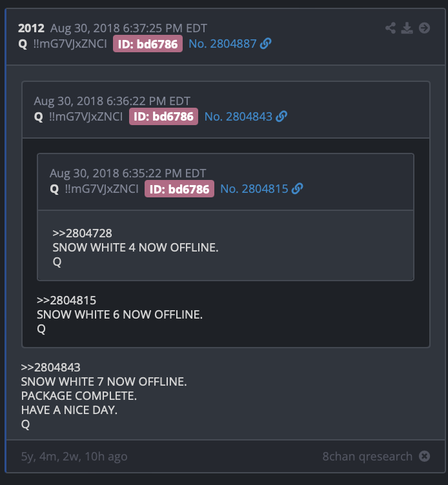Click the chain link icon beside No. 2804843
The width and height of the screenshot is (448, 485).
coord(281,117)
